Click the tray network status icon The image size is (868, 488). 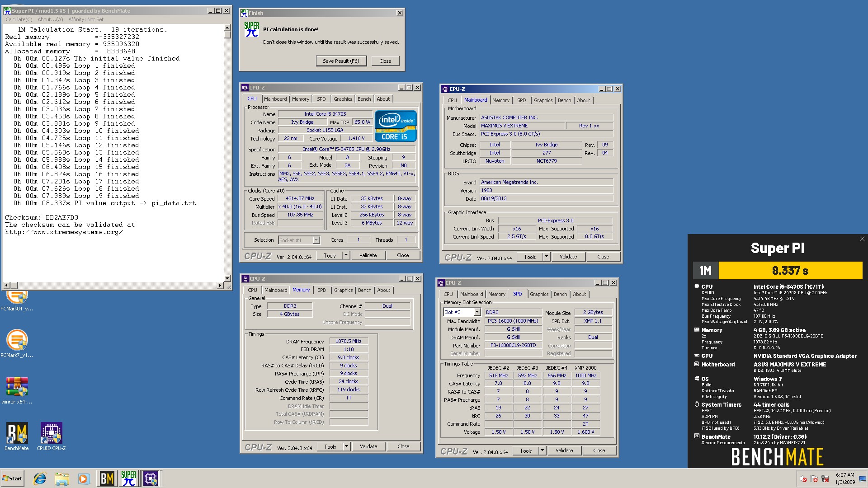825,479
